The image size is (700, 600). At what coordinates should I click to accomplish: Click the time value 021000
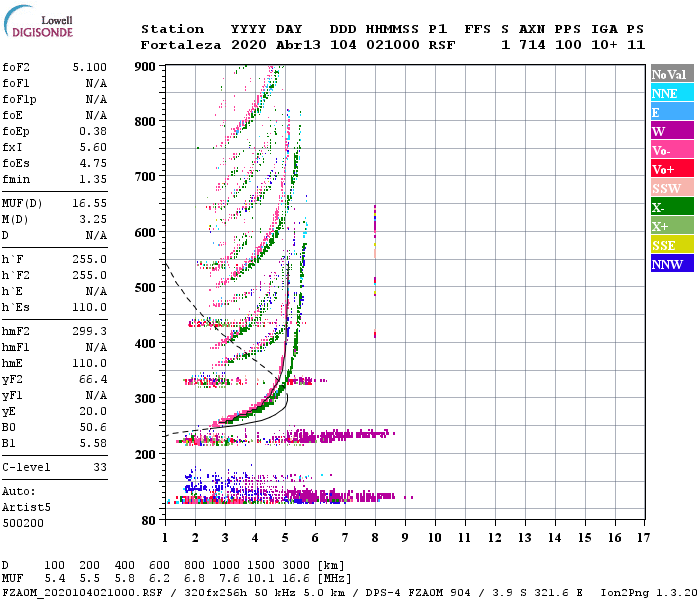393,45
